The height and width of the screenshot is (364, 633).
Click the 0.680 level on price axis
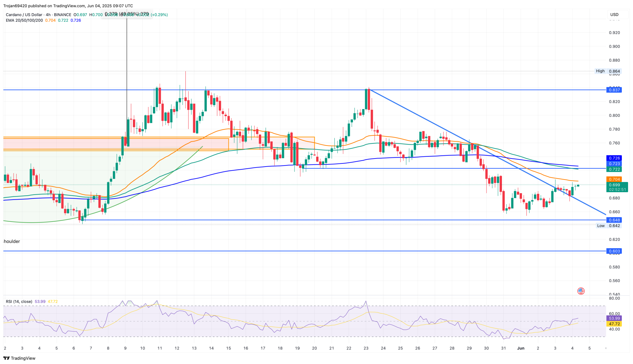click(x=614, y=198)
